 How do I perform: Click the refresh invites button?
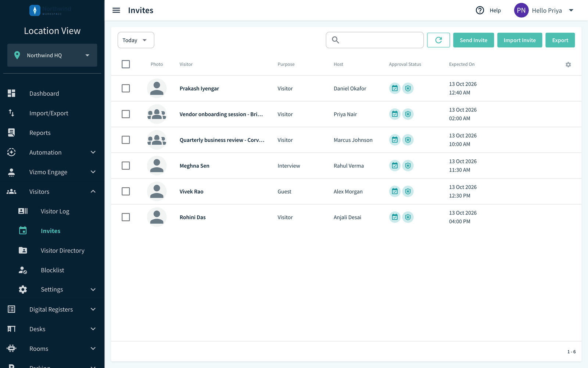point(438,40)
